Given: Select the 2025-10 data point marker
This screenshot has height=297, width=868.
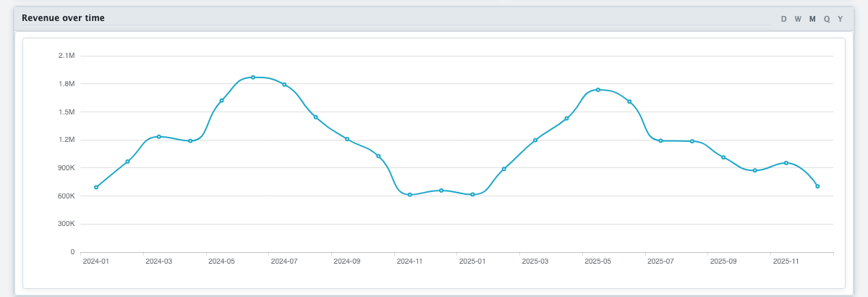Looking at the screenshot, I should (x=755, y=170).
